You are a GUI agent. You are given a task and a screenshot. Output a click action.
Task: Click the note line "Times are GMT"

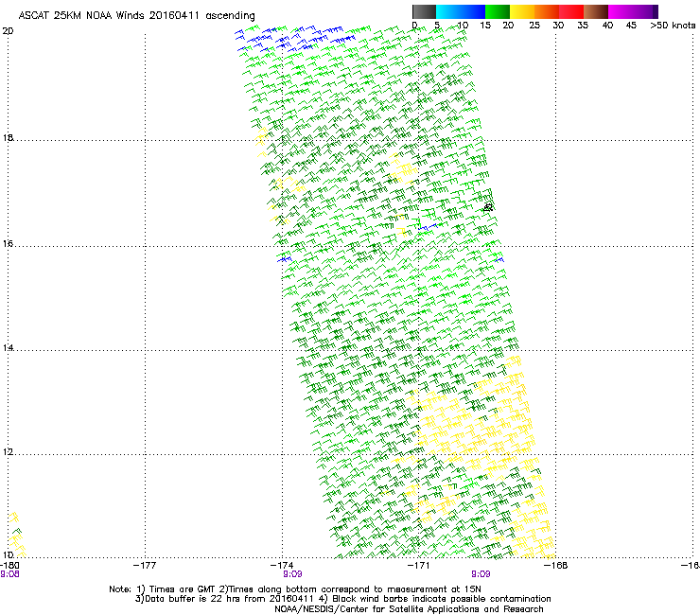click(x=183, y=589)
